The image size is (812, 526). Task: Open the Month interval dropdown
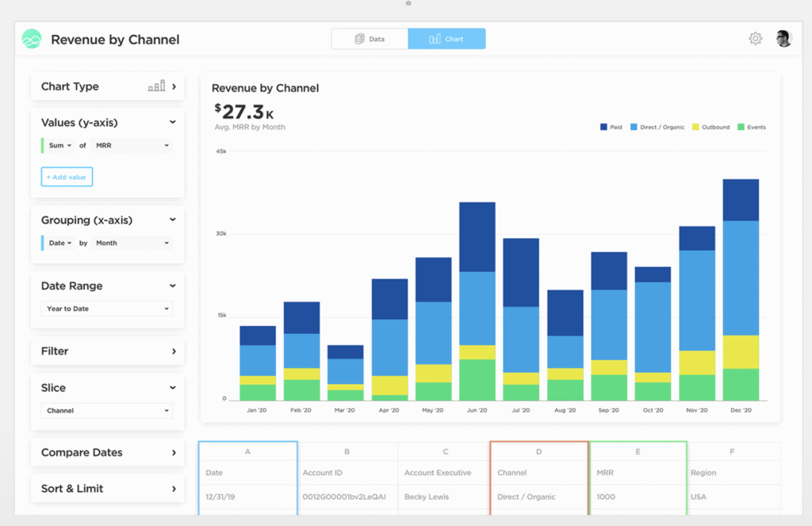tap(132, 243)
